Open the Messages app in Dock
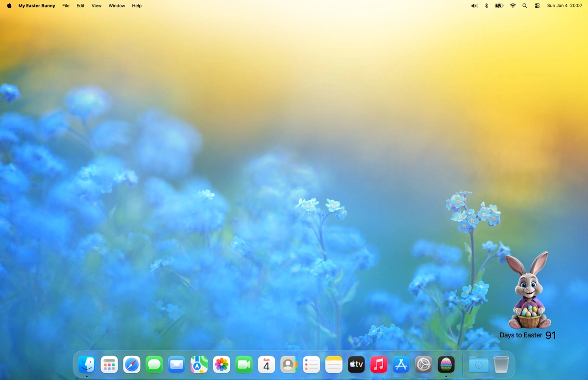 click(154, 364)
